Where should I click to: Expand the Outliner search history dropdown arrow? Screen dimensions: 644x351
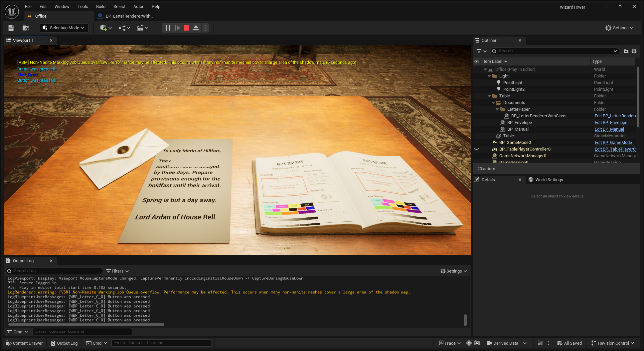(x=615, y=51)
